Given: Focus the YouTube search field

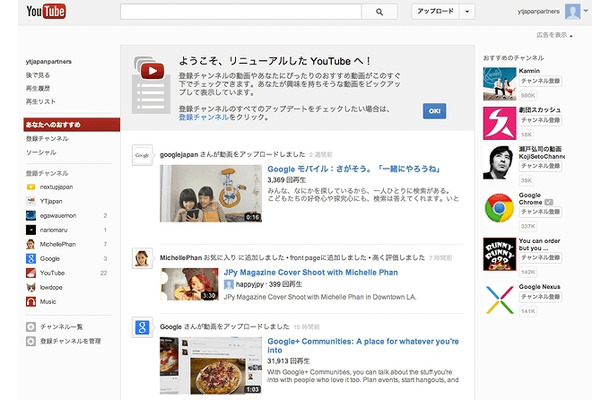Looking at the screenshot, I should click(241, 12).
